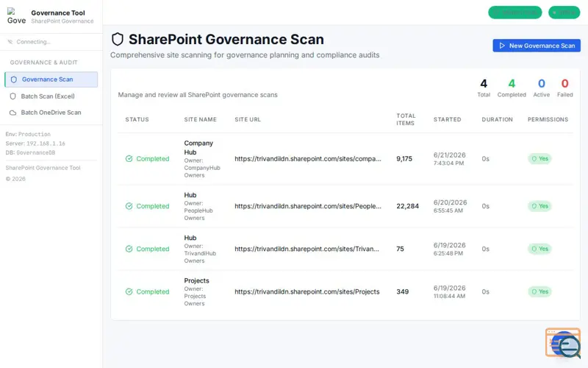Click the Server: 192.168.1.16 text
Screen dimensions: 588x368
point(35,144)
